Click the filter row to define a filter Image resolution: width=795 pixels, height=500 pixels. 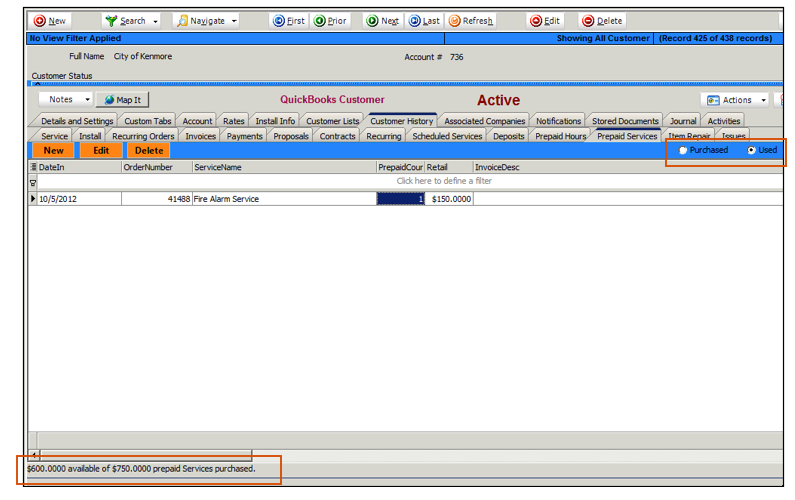click(x=444, y=181)
